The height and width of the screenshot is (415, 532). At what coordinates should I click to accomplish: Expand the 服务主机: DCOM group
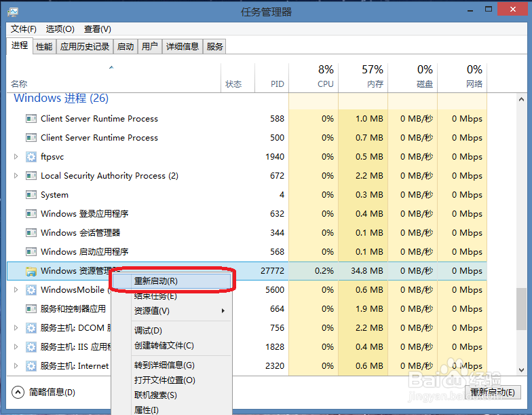(16, 327)
